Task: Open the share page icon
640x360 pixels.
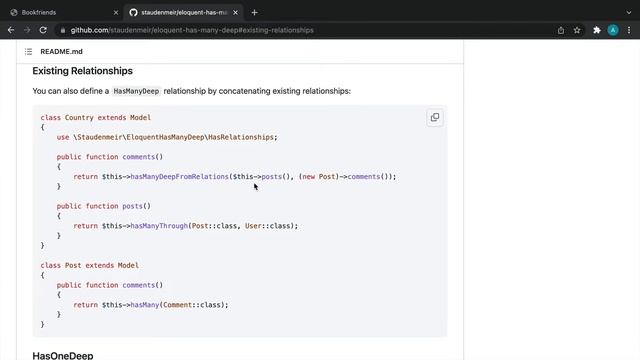Action: click(x=561, y=30)
